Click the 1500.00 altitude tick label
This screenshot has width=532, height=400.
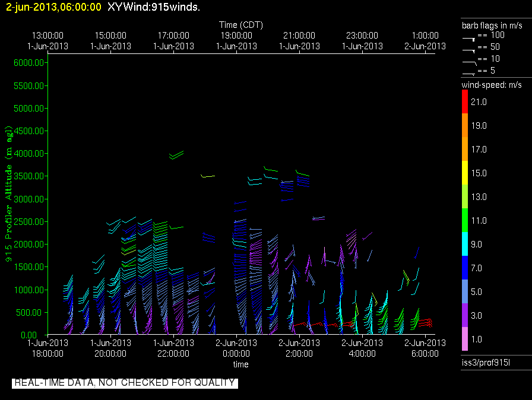pos(29,267)
